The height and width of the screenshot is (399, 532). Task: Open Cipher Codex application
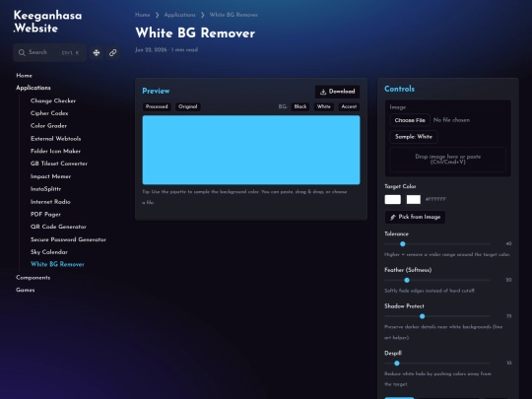pos(49,113)
